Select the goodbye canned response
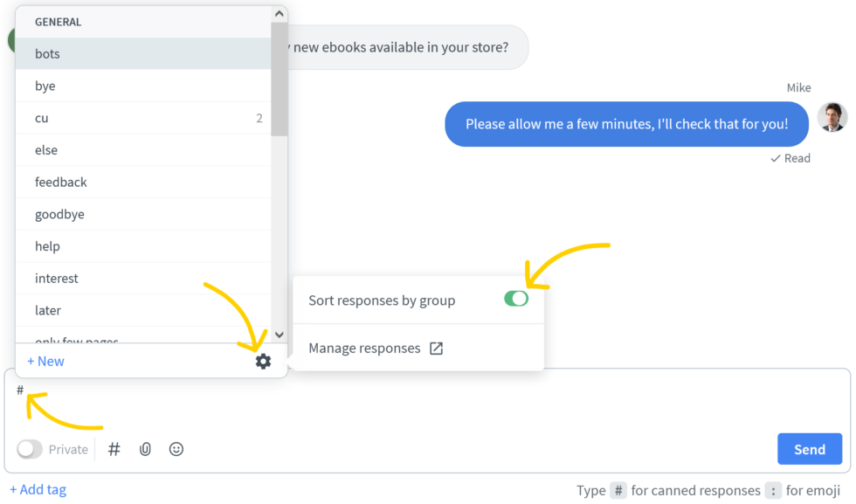Viewport: 856px width, 504px height. click(59, 214)
